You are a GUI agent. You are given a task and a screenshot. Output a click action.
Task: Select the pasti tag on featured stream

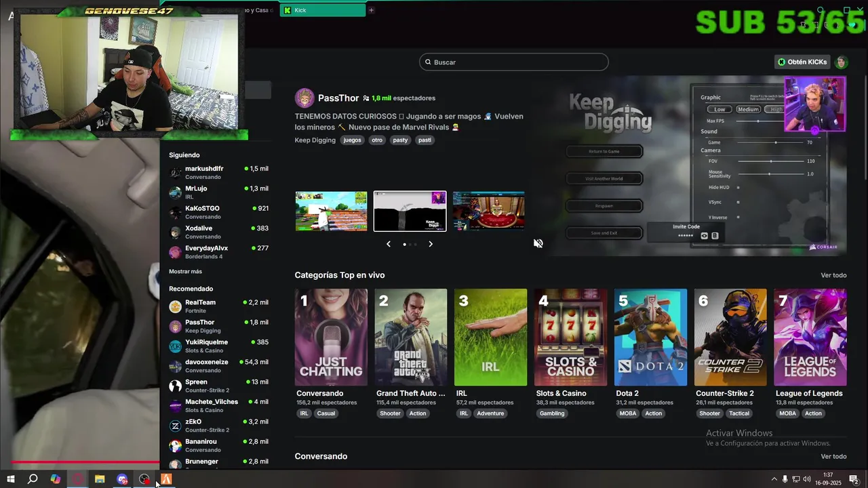[x=425, y=140]
